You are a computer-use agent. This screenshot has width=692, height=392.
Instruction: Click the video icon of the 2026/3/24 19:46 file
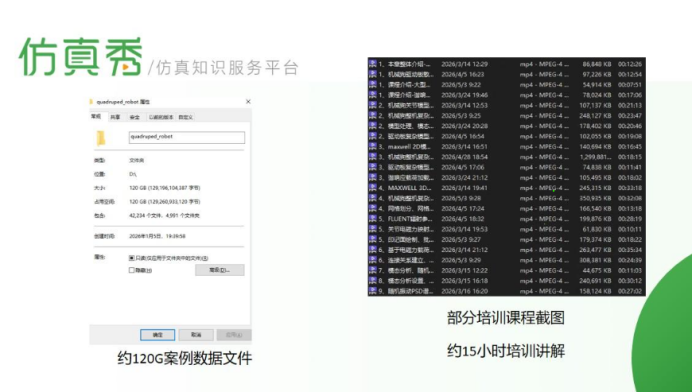pos(373,95)
